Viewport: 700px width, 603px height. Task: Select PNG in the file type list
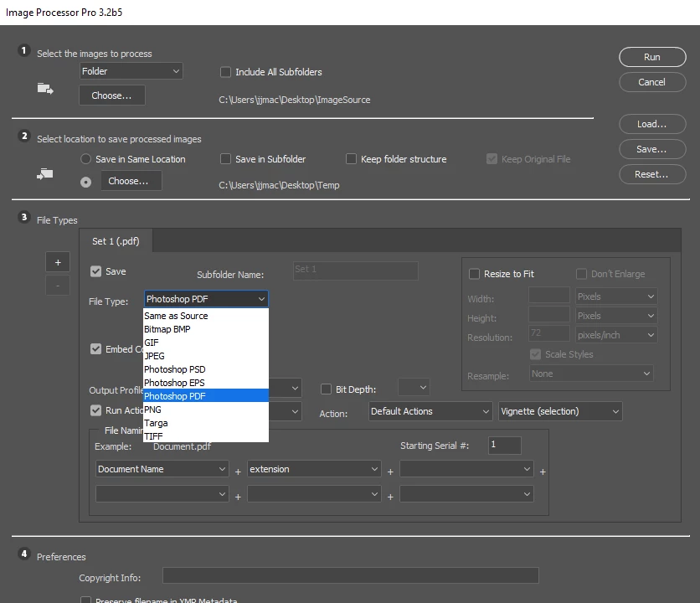[206, 410]
